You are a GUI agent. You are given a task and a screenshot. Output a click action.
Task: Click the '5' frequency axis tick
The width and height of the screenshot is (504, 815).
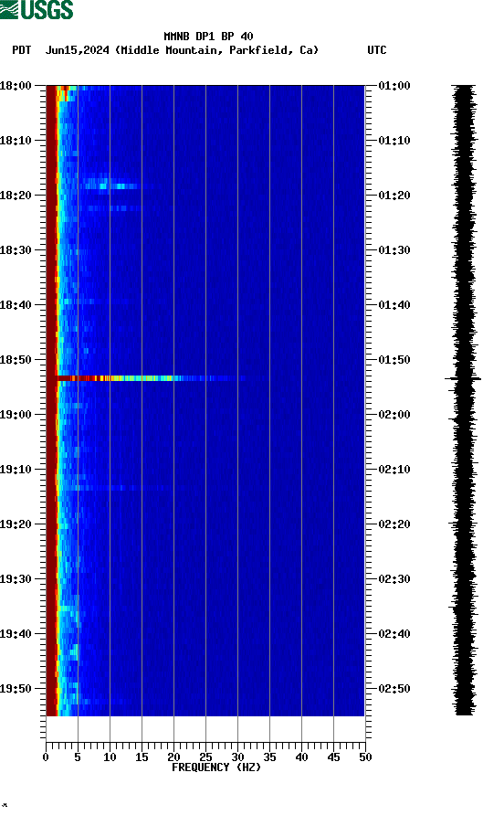[x=78, y=757]
